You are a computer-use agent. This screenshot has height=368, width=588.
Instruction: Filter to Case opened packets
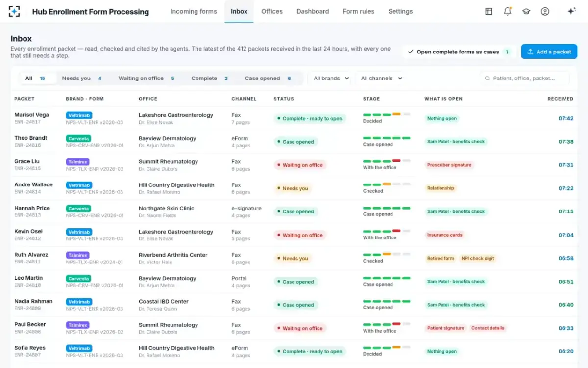pos(268,79)
